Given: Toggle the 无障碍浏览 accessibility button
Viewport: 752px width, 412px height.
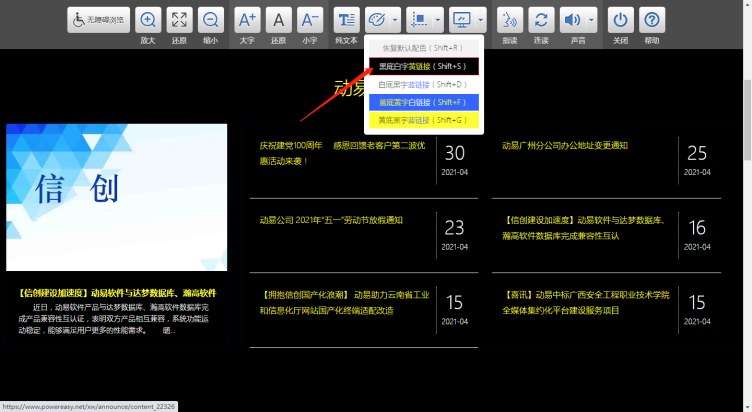Looking at the screenshot, I should point(99,20).
